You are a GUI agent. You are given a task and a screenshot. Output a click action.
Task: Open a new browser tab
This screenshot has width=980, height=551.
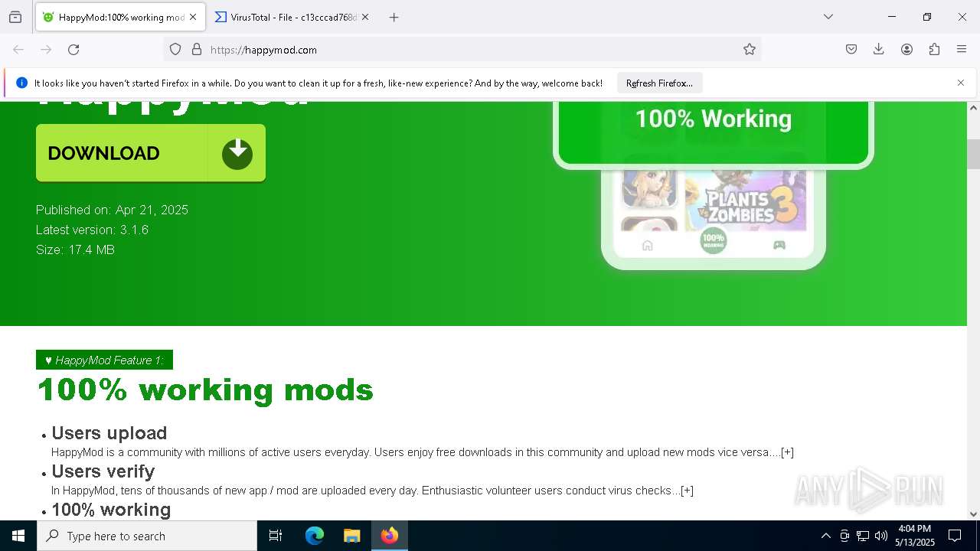pyautogui.click(x=394, y=17)
